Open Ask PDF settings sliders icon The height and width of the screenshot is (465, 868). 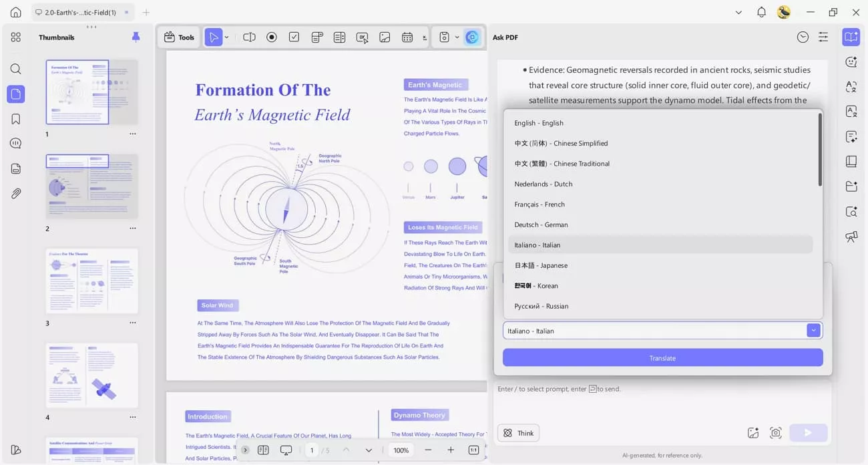(823, 37)
